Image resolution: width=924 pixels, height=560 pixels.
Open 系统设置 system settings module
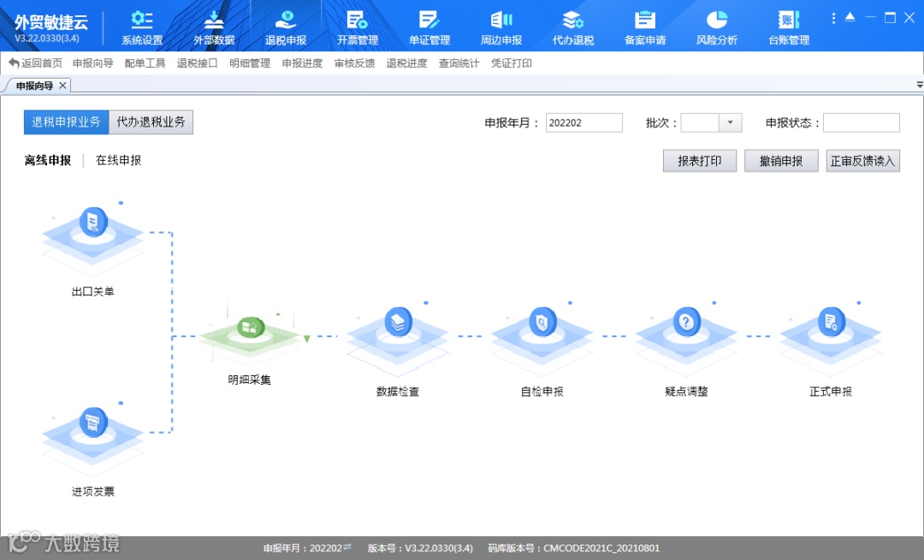click(x=142, y=27)
